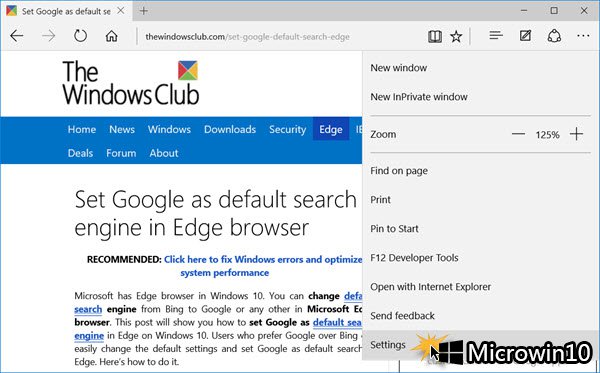
Task: Go back with the back arrow
Action: click(x=17, y=36)
